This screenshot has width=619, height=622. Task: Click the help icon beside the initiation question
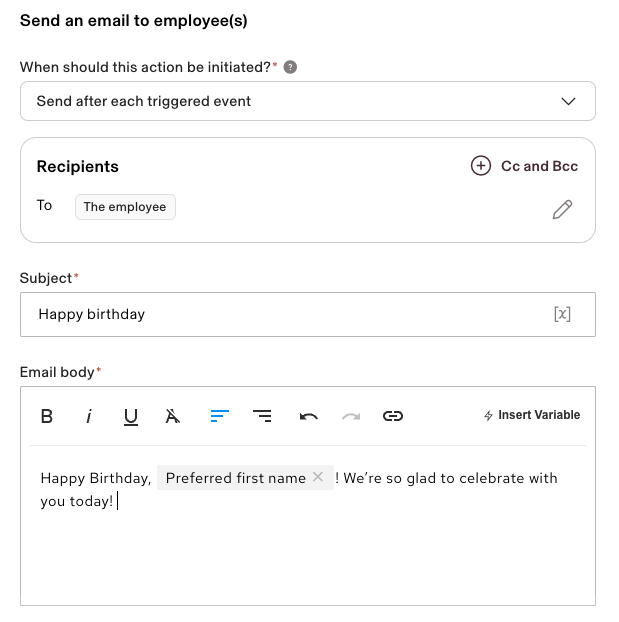[290, 67]
